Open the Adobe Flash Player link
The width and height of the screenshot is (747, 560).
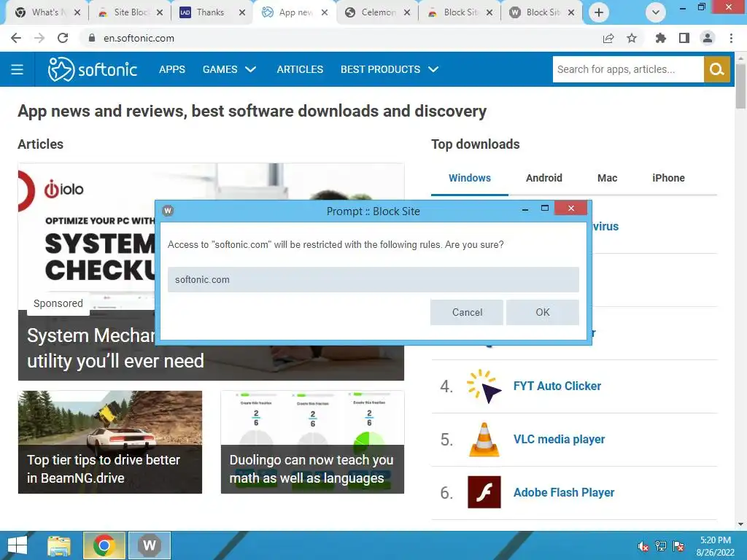point(564,492)
